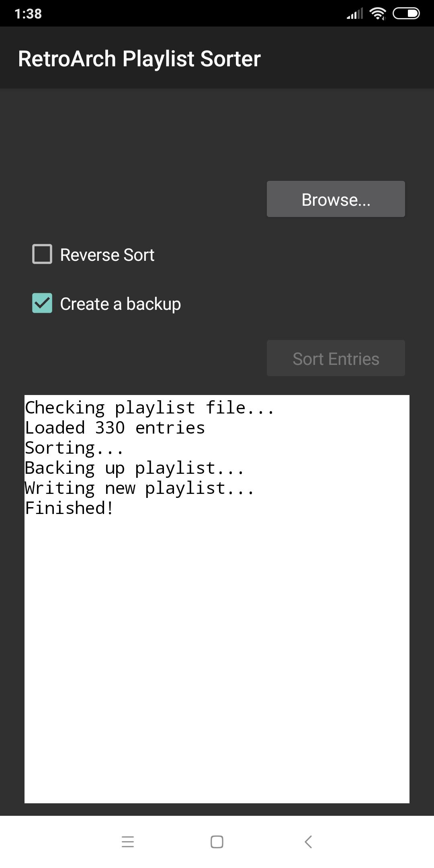Screen dimensions: 434x868
Task: Tap the 'Writing new playlist...' log line
Action: point(139,488)
